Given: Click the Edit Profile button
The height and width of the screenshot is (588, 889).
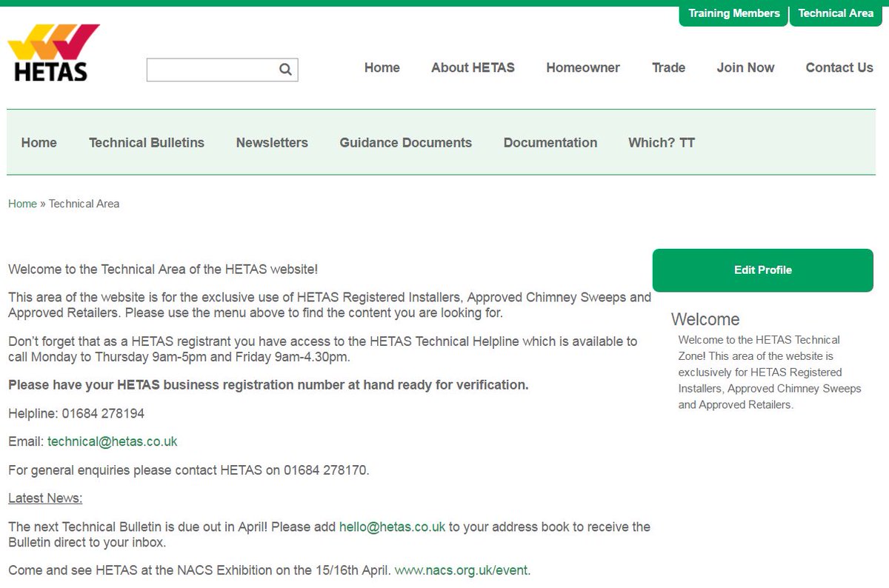Looking at the screenshot, I should coord(763,270).
